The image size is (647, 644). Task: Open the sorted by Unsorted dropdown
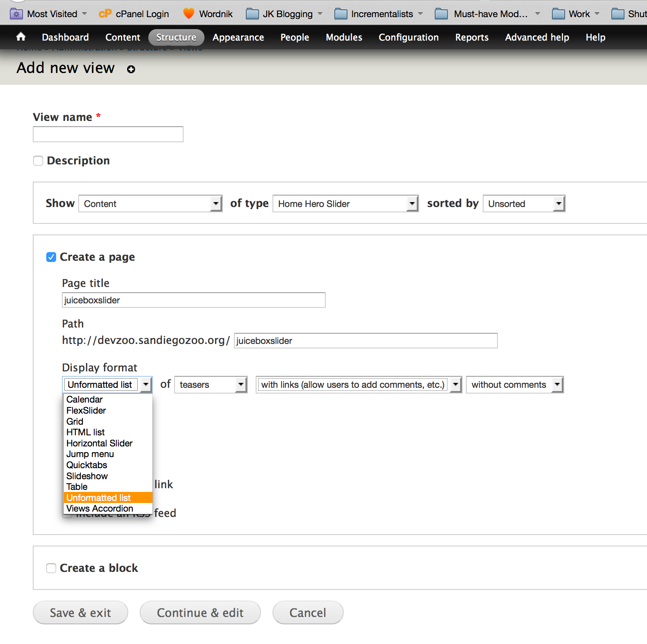tap(524, 204)
